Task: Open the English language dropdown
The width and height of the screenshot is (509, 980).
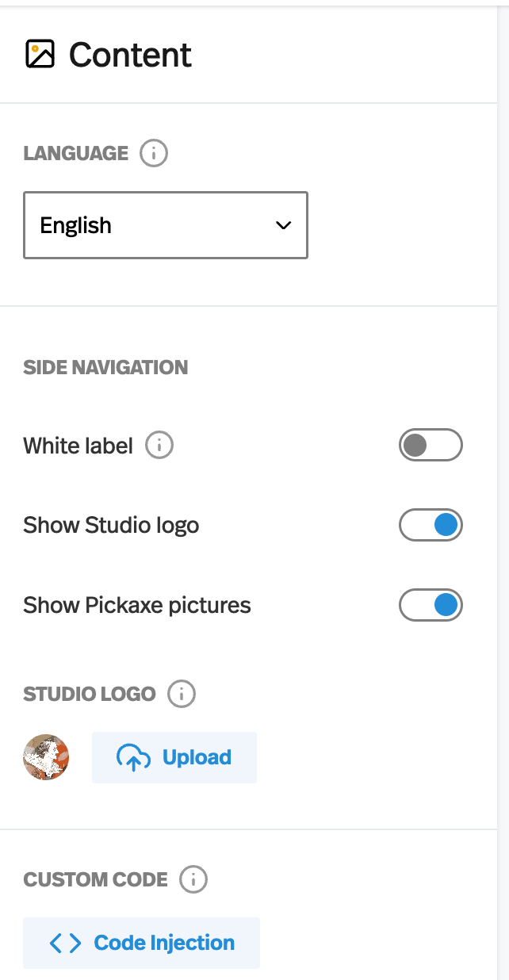Action: point(165,225)
